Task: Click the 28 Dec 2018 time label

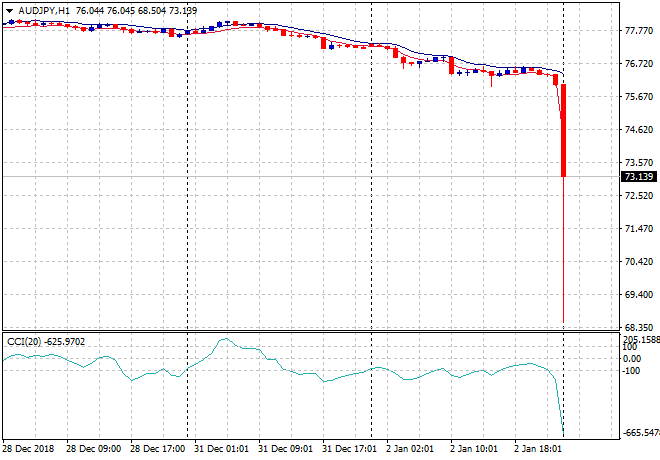Action: click(27, 449)
